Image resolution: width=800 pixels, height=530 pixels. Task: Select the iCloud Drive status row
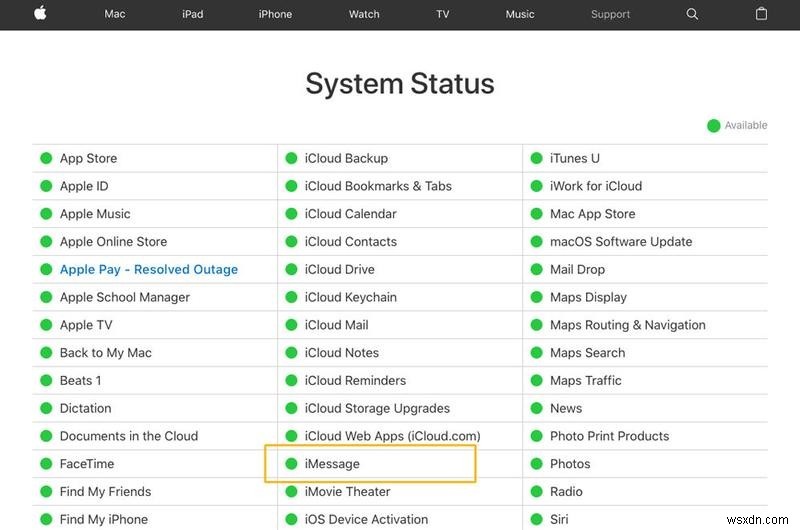339,270
